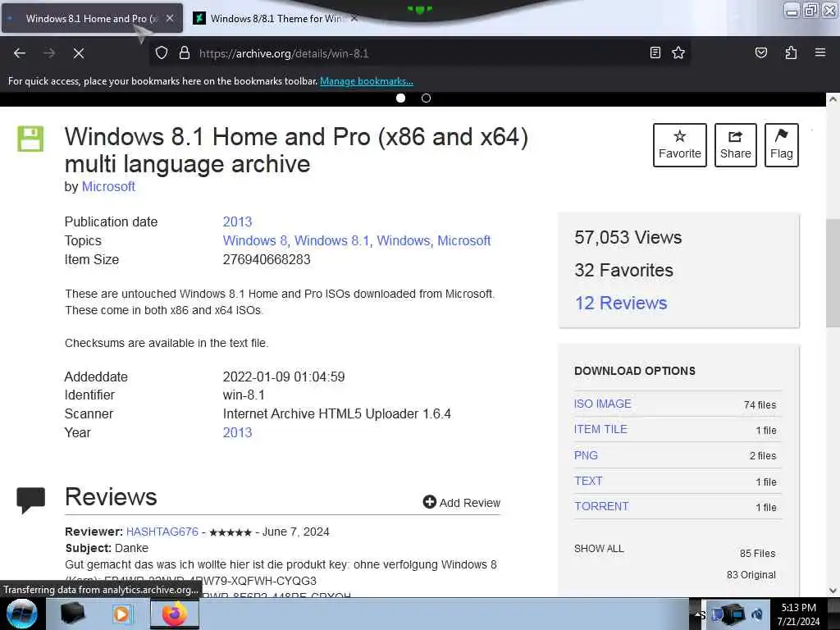
Task: Open the Manage bookmarks link
Action: point(367,81)
